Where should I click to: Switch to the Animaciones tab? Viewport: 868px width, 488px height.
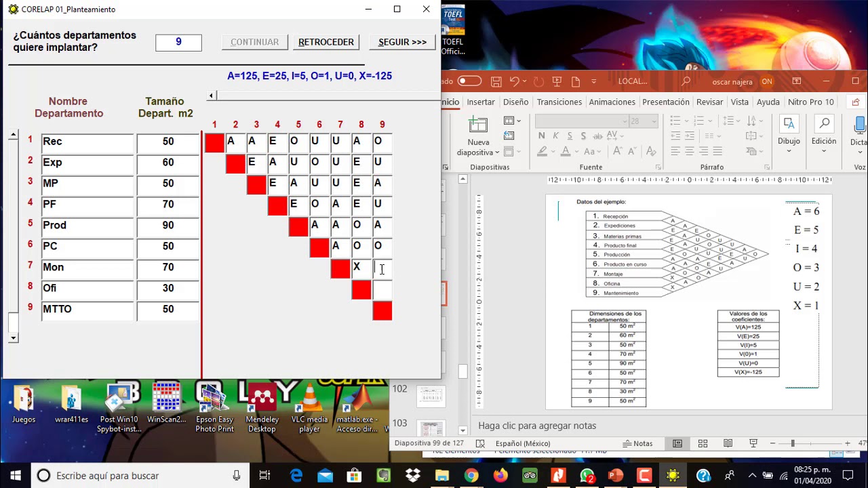612,102
